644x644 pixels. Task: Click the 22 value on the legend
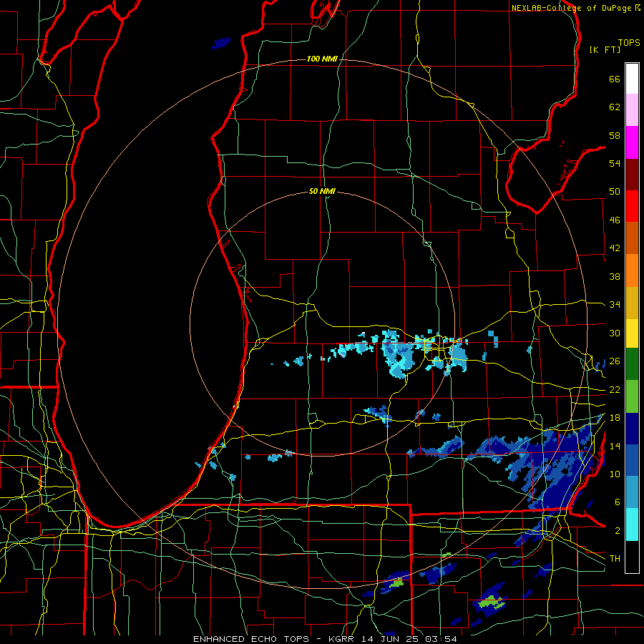(x=615, y=389)
